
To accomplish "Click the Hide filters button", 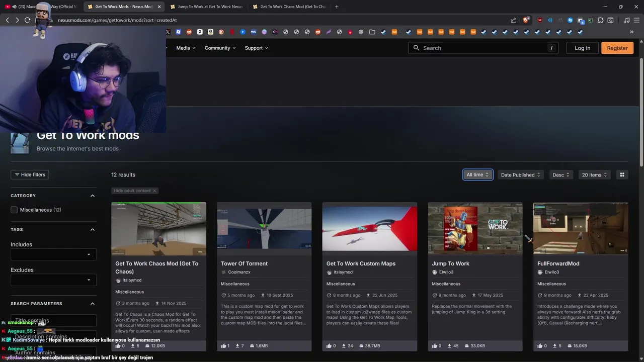I will coord(30,174).
